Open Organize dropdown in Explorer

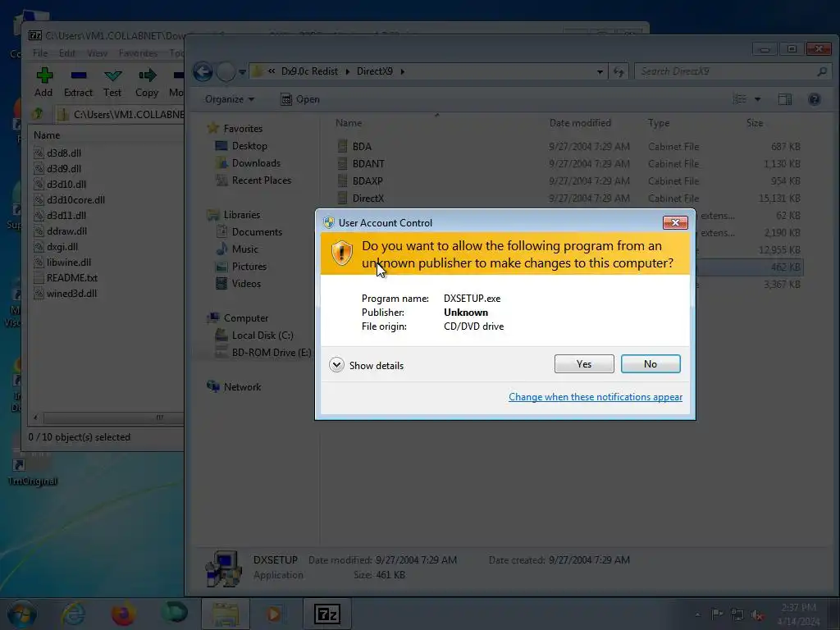click(x=230, y=99)
